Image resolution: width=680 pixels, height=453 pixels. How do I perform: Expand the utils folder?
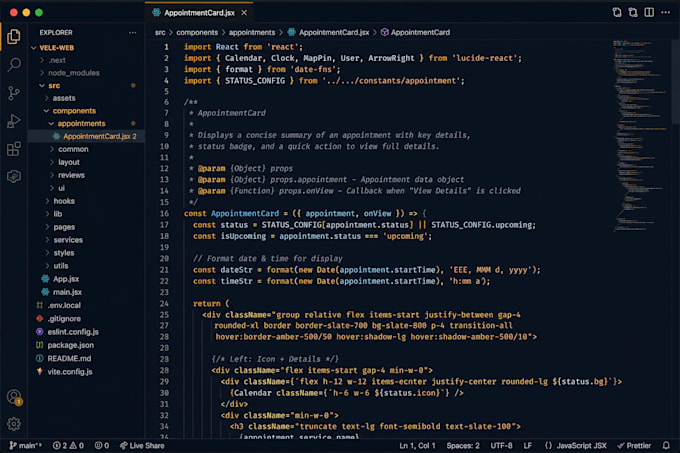click(x=87, y=266)
